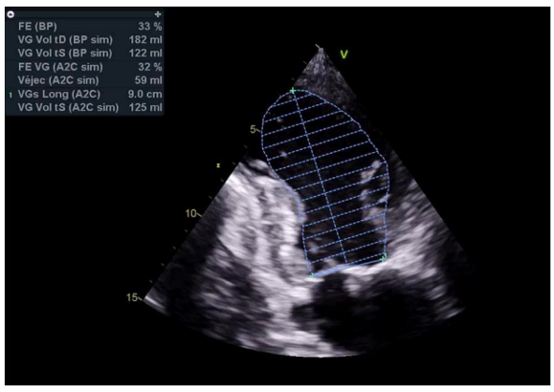Image resolution: width=554 pixels, height=392 pixels.
Task: Select the VG Vol tS (A2C sim) row
Action: (85, 108)
